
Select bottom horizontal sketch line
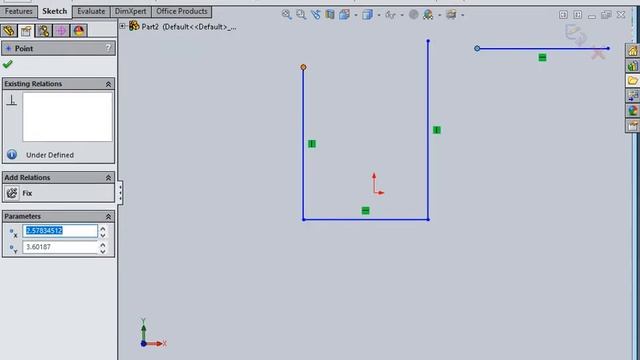click(366, 220)
